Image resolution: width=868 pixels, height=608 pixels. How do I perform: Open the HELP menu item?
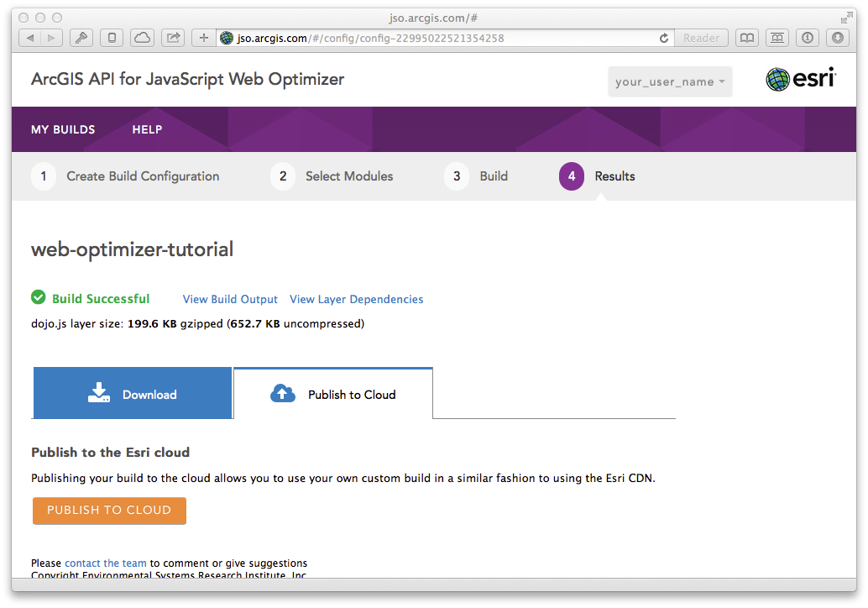[x=147, y=129]
